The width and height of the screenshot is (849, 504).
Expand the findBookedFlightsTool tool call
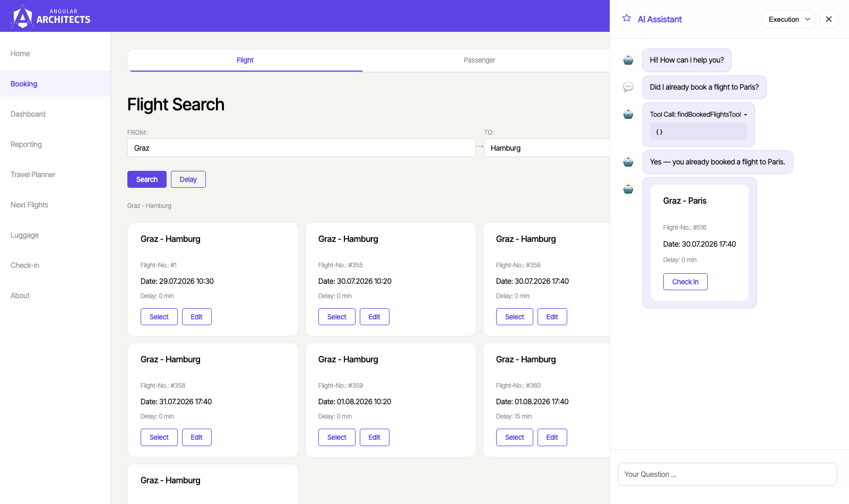698,114
